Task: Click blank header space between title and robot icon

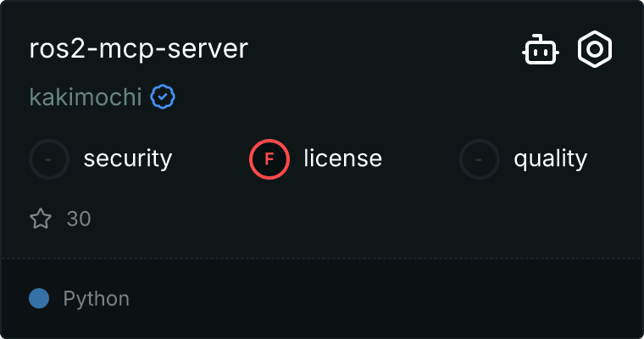Action: coord(381,49)
